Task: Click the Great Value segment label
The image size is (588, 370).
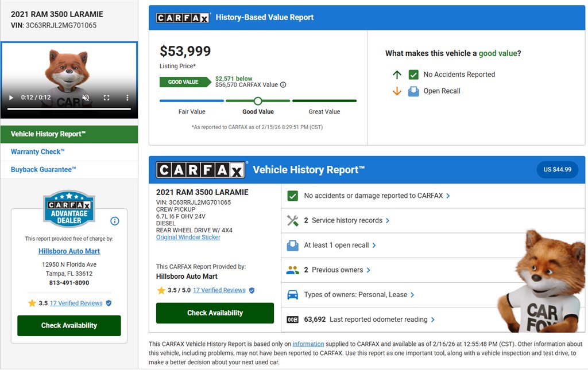Action: [324, 112]
